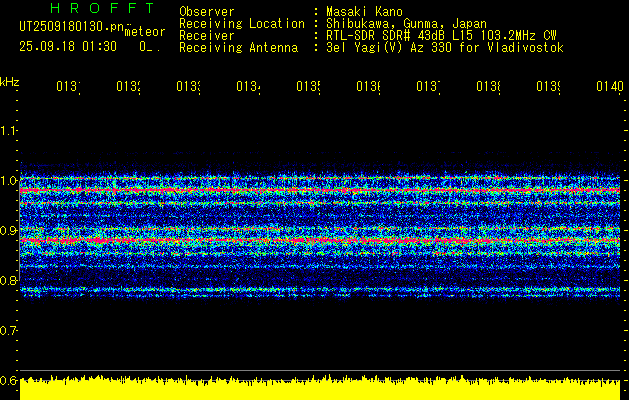Click the 0134 time marker
The width and height of the screenshot is (629, 400).
point(248,87)
